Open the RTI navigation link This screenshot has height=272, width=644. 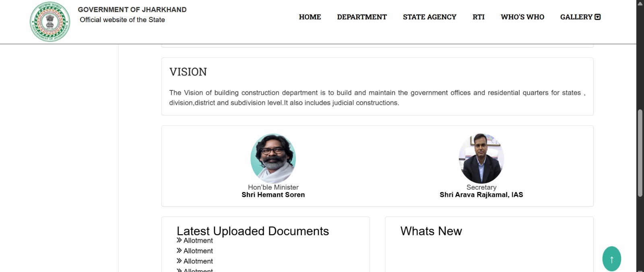[478, 17]
